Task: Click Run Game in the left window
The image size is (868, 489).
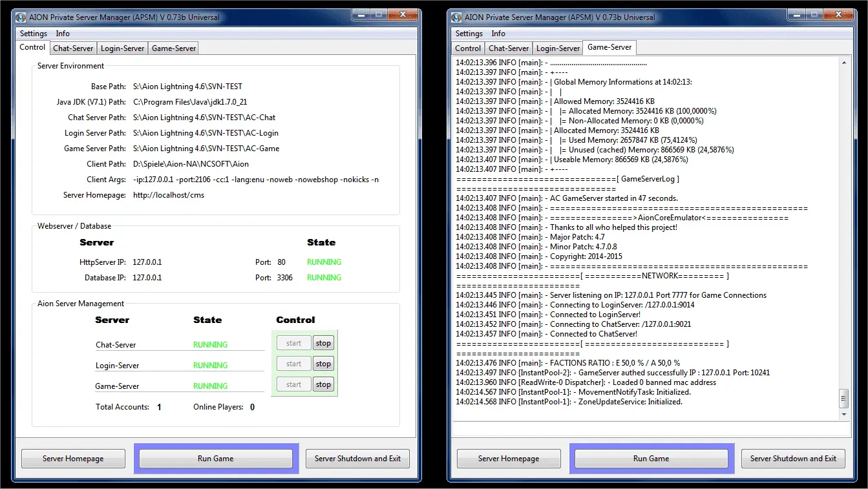Action: (216, 459)
